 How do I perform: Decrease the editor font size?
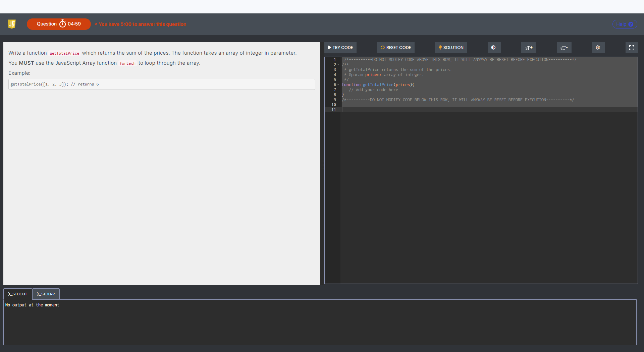click(x=564, y=48)
